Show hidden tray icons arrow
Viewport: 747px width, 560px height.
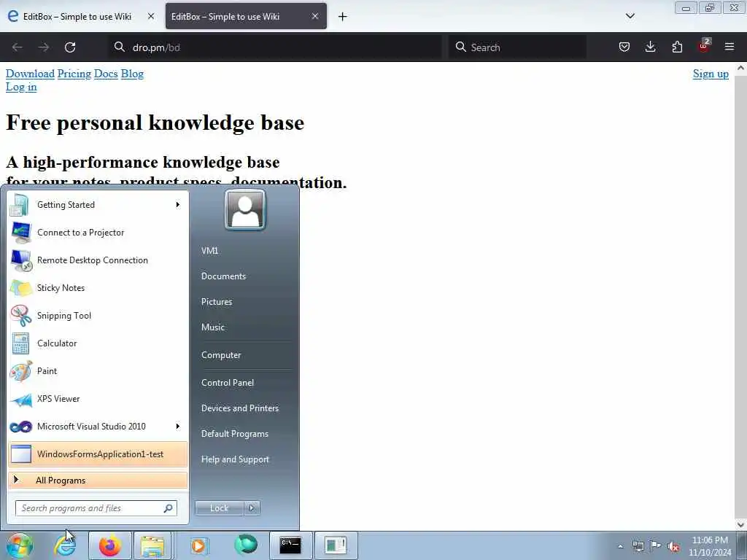(x=620, y=546)
